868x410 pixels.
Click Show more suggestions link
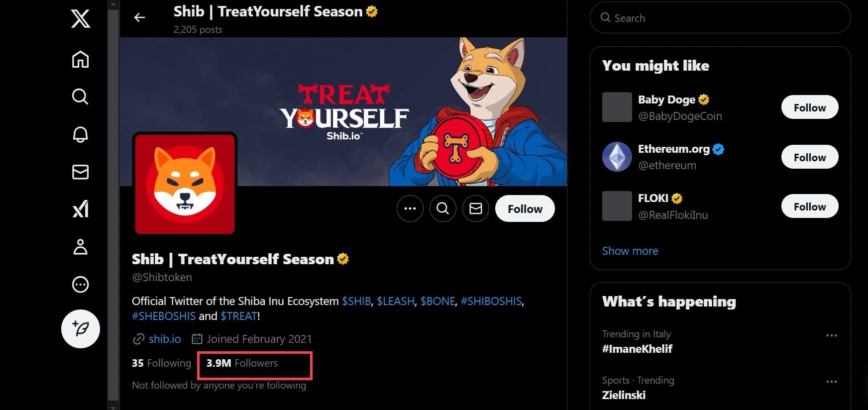[630, 251]
